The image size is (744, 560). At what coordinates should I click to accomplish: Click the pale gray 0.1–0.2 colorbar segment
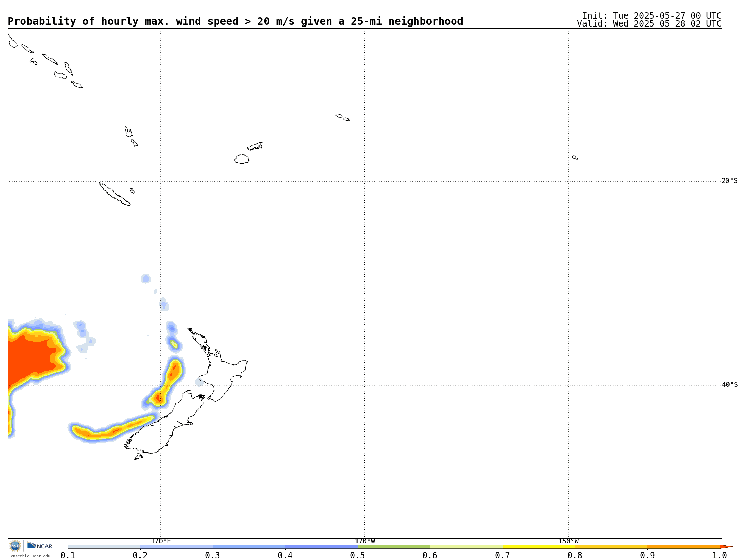point(104,547)
